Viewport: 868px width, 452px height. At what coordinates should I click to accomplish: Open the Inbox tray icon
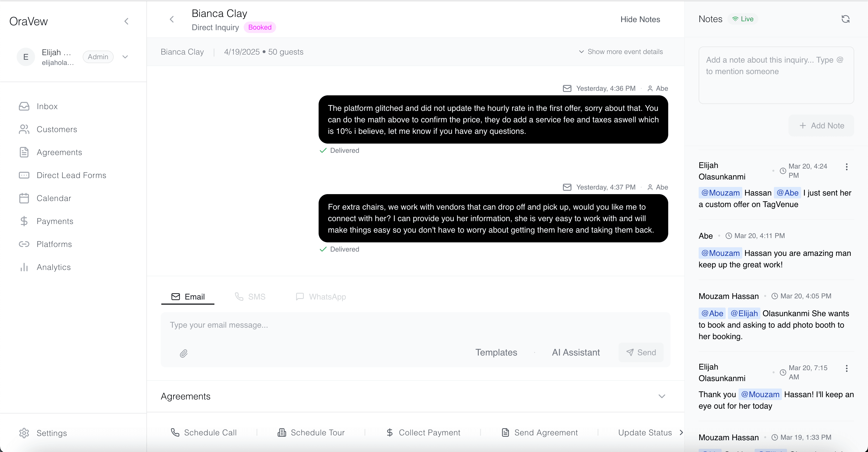click(24, 107)
